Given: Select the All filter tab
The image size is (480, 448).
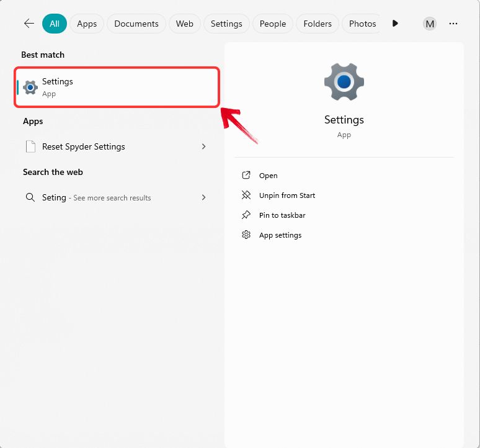Looking at the screenshot, I should (55, 24).
